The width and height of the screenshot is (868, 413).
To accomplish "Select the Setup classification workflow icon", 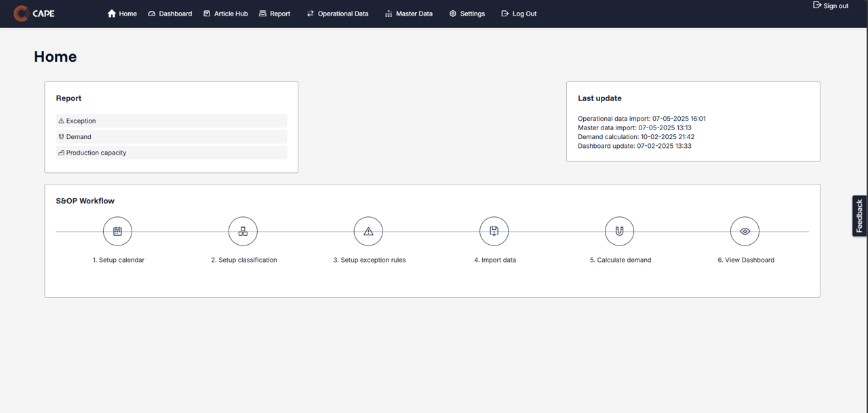I will [243, 231].
